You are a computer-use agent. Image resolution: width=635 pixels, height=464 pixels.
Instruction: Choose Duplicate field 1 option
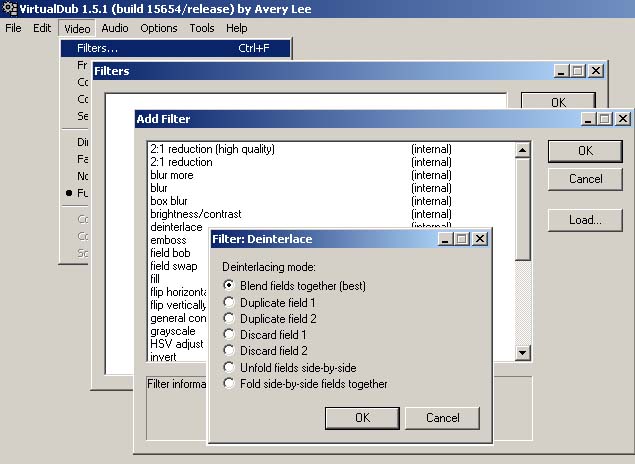tap(229, 302)
